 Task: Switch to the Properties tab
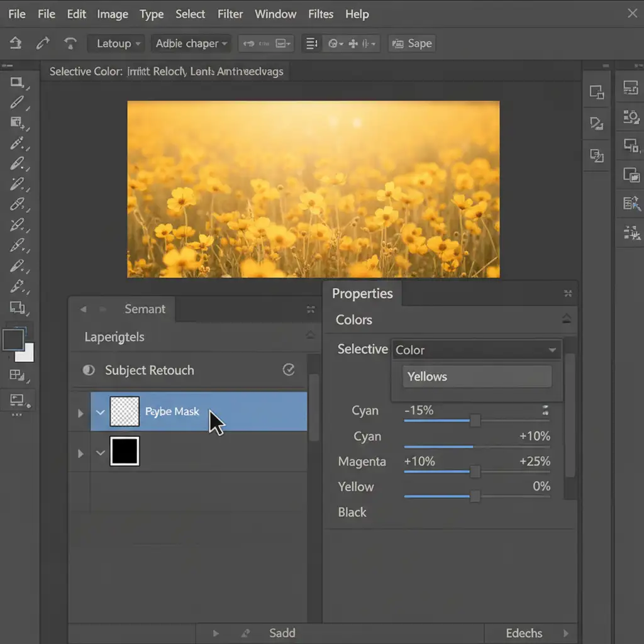[362, 294]
